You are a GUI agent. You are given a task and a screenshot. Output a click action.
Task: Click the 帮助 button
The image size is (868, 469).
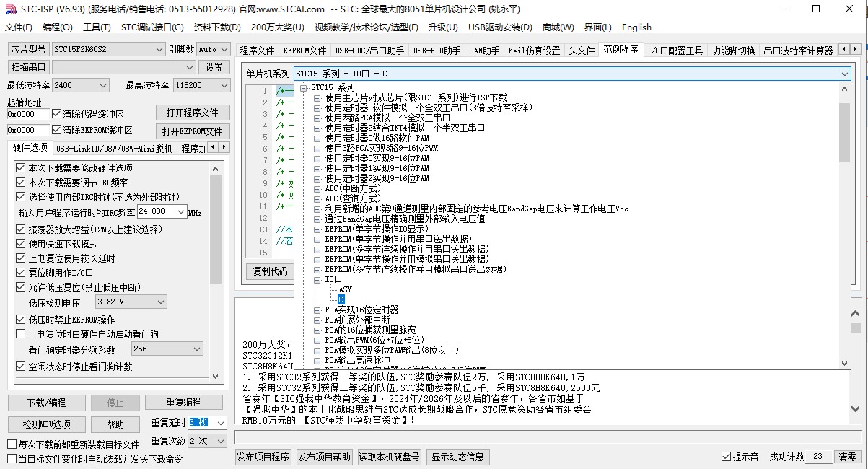(115, 424)
